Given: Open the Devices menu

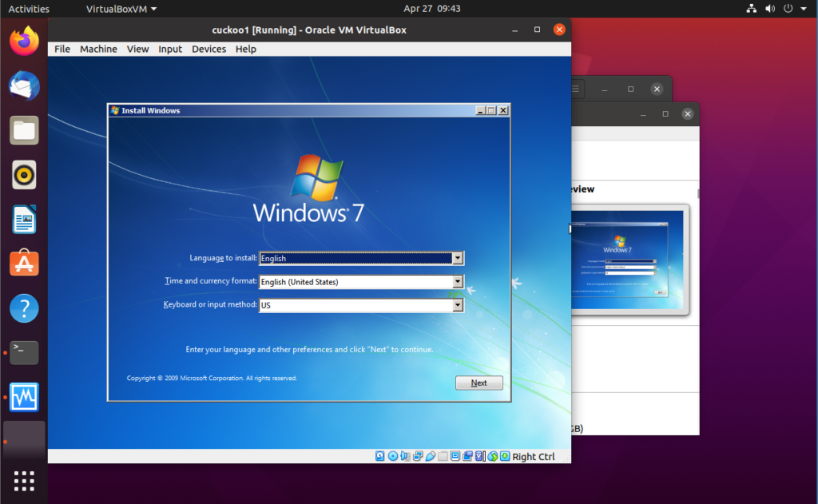Looking at the screenshot, I should [208, 49].
